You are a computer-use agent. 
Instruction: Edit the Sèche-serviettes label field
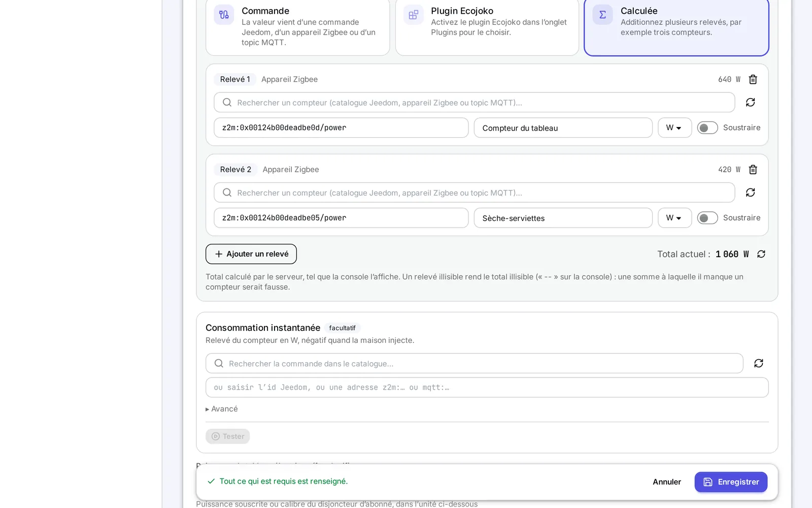[x=563, y=218]
